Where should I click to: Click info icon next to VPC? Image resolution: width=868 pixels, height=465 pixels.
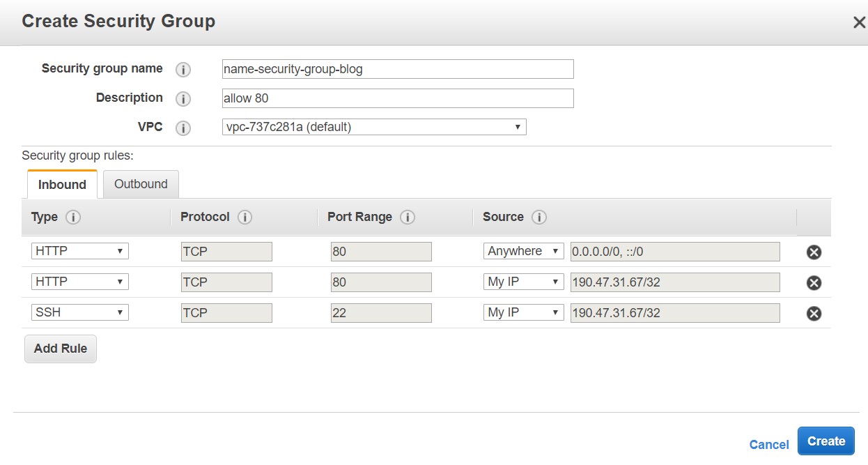(183, 128)
